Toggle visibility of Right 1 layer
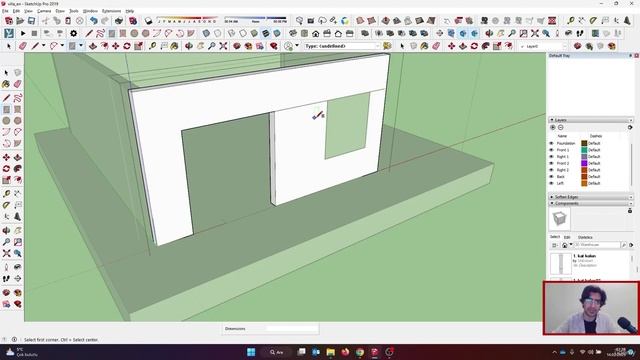Screen dimensions: 640x360 click(x=551, y=157)
